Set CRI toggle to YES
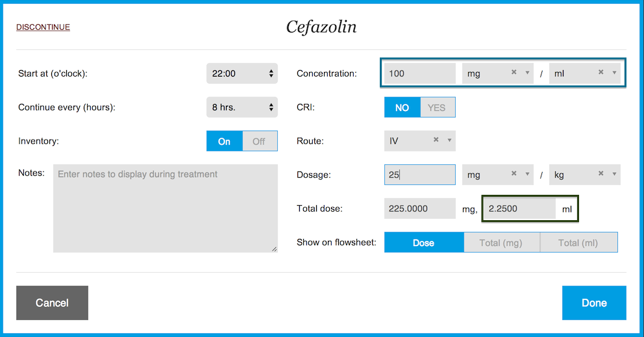 coord(438,108)
